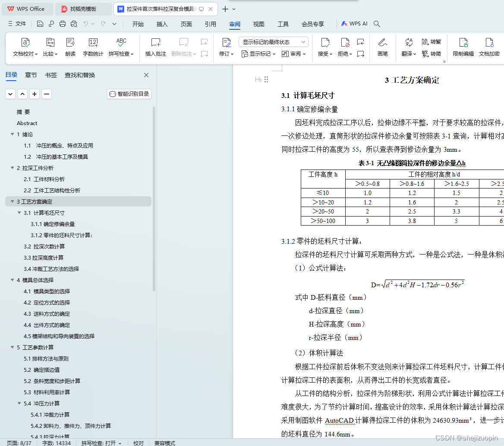Convert text with 繁转简
504x446 pixels.
pyautogui.click(x=432, y=53)
